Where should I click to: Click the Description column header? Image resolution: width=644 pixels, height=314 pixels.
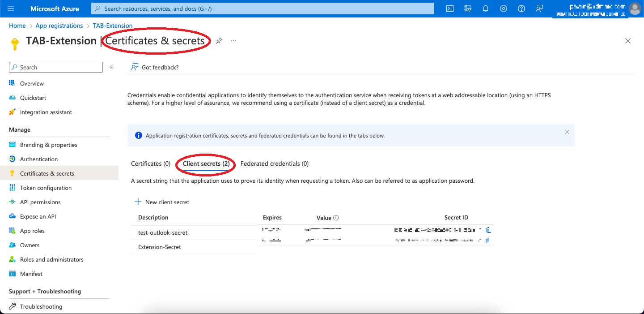click(153, 217)
